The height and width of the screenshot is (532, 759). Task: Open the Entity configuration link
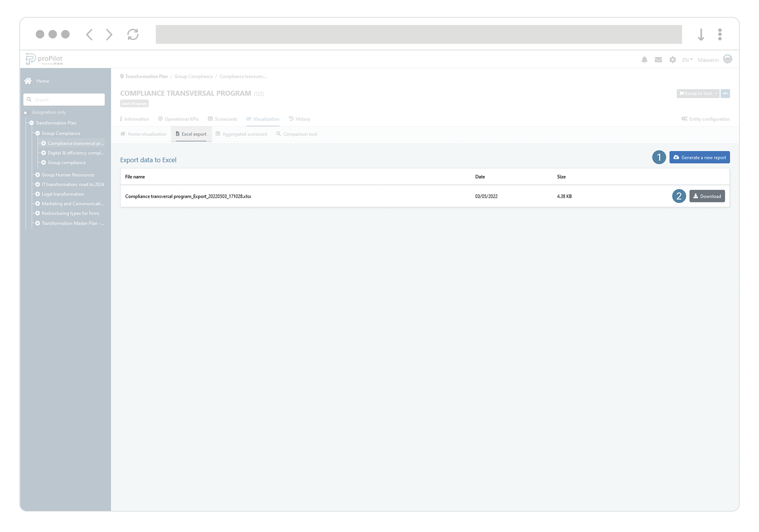click(706, 119)
